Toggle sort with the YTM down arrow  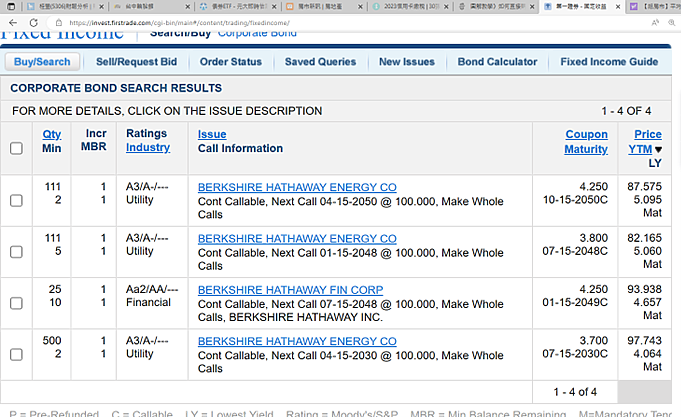click(x=658, y=149)
